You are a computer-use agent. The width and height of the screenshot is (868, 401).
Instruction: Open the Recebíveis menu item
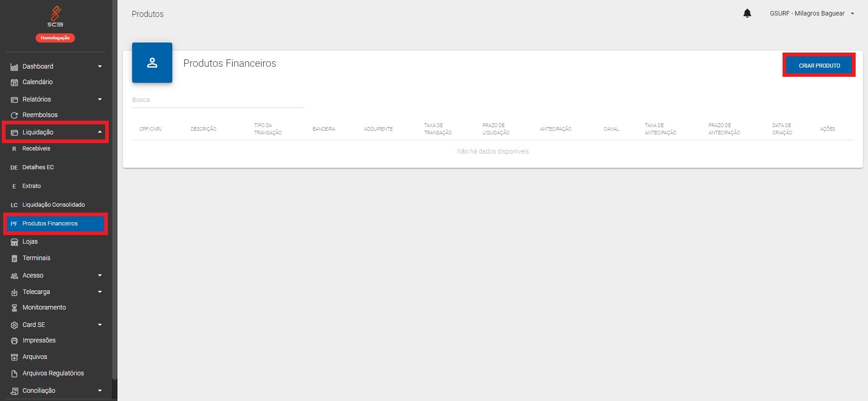point(36,149)
